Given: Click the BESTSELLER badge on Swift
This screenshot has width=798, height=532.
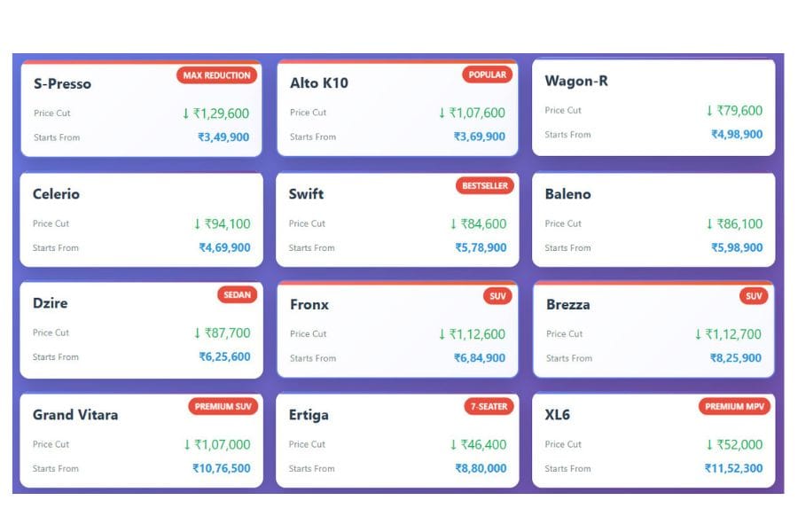Looking at the screenshot, I should click(x=484, y=185).
